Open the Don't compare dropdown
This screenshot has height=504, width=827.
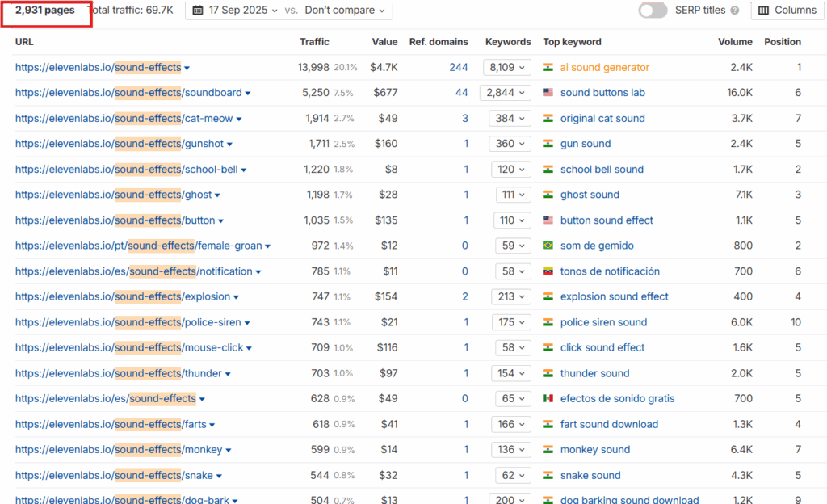point(344,10)
